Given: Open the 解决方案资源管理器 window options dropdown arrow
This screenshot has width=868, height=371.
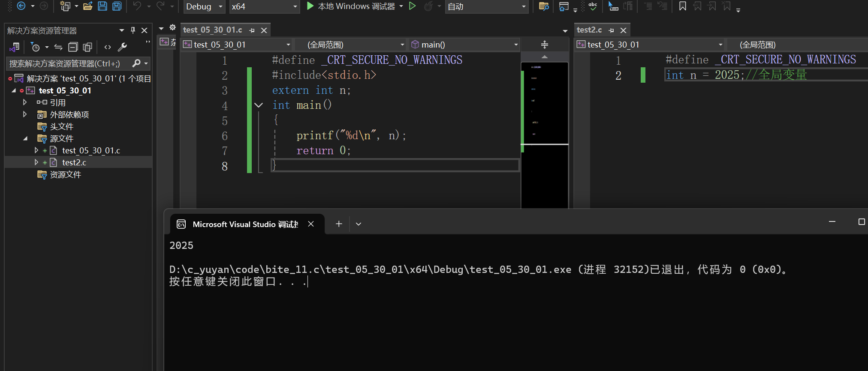Looking at the screenshot, I should [x=122, y=30].
